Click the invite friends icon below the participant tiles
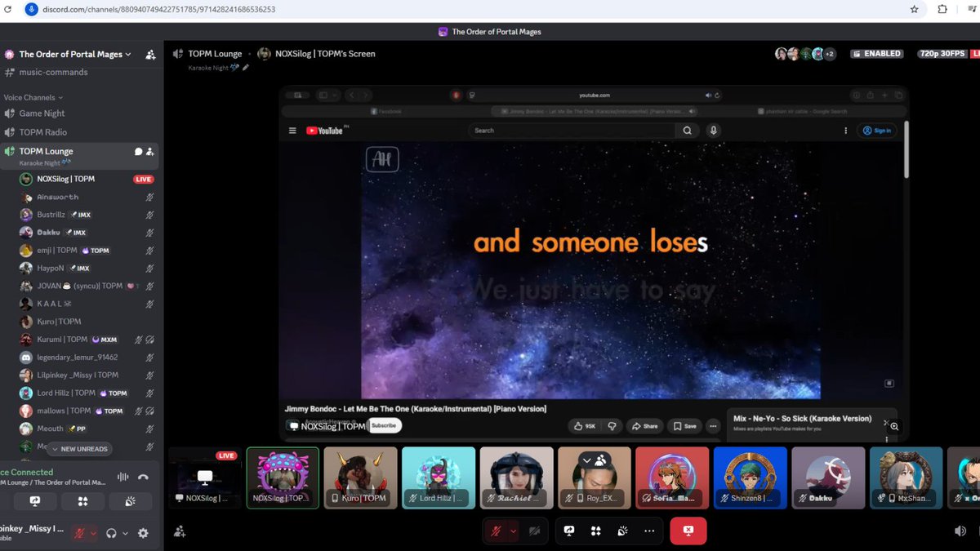This screenshot has height=551, width=980. (180, 531)
